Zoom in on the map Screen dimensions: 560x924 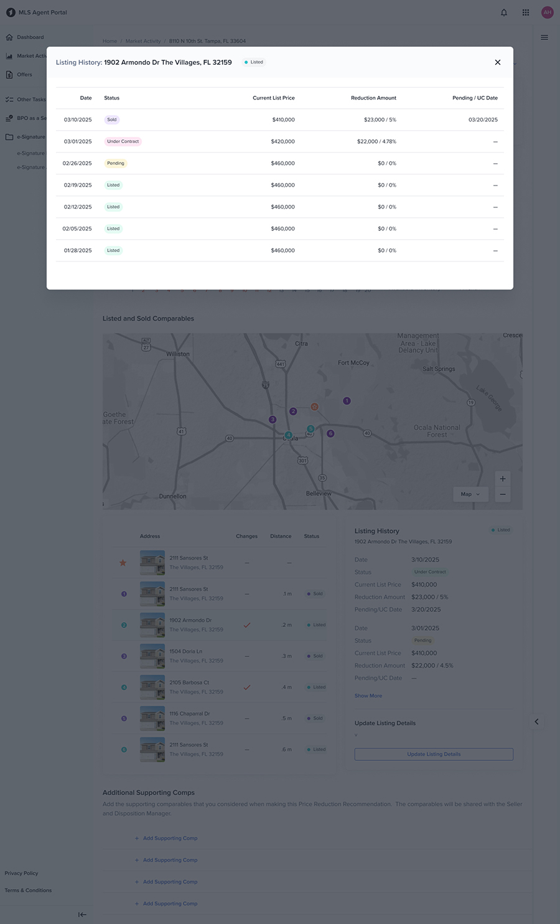(503, 479)
